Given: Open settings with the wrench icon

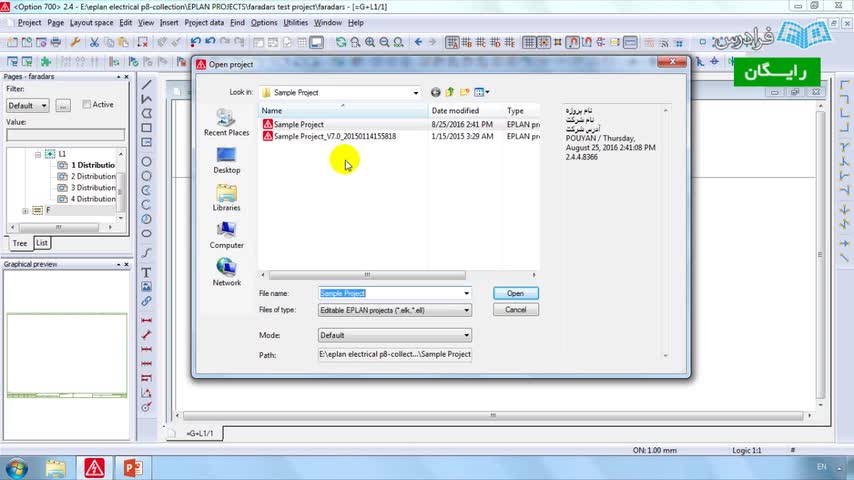Looking at the screenshot, I should pyautogui.click(x=75, y=42).
